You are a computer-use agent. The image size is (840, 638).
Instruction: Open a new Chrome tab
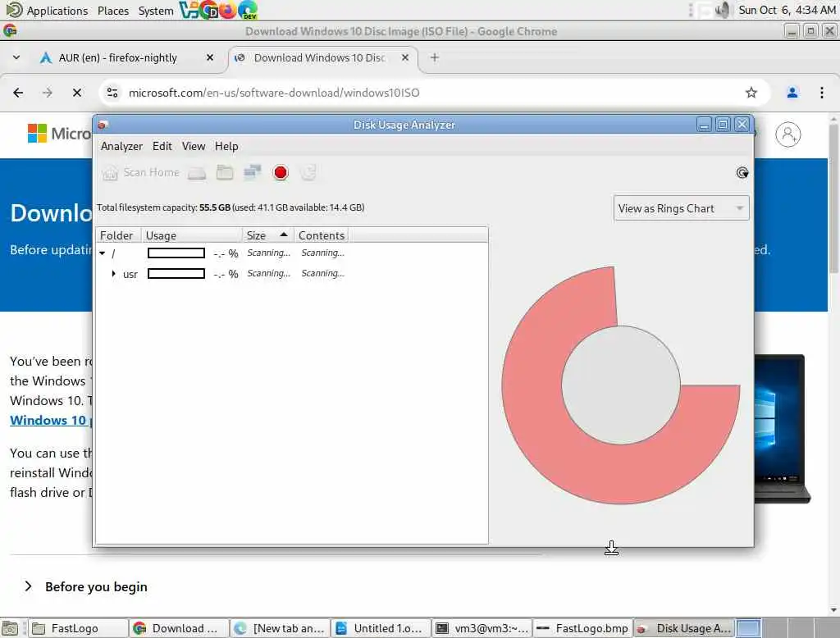coord(435,57)
